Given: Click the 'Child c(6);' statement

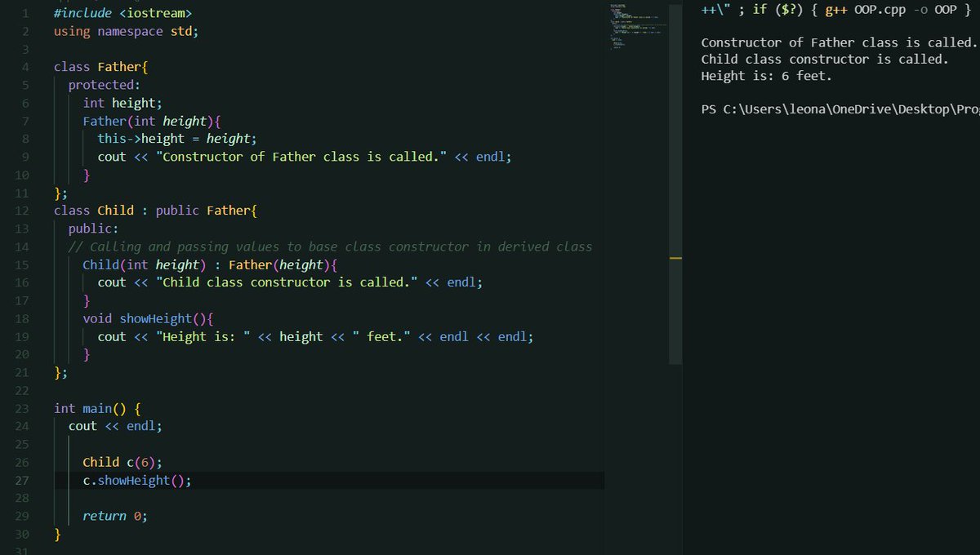Looking at the screenshot, I should 122,462.
